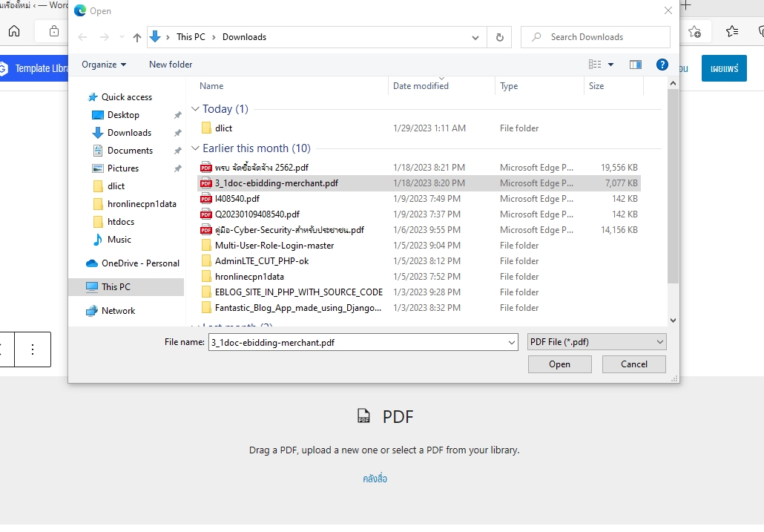Sort by Date modified column header
The height and width of the screenshot is (532, 764).
coord(421,86)
